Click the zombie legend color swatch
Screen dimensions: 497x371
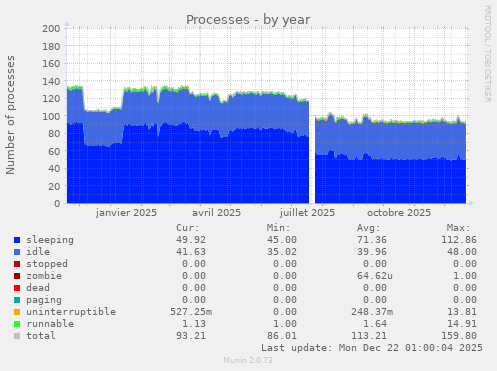pos(17,276)
